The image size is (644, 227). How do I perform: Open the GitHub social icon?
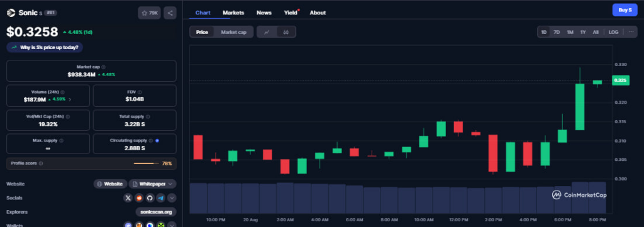click(x=150, y=198)
